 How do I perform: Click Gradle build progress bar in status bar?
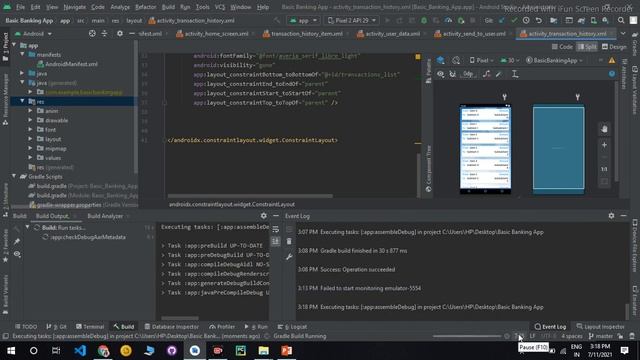click(x=467, y=336)
